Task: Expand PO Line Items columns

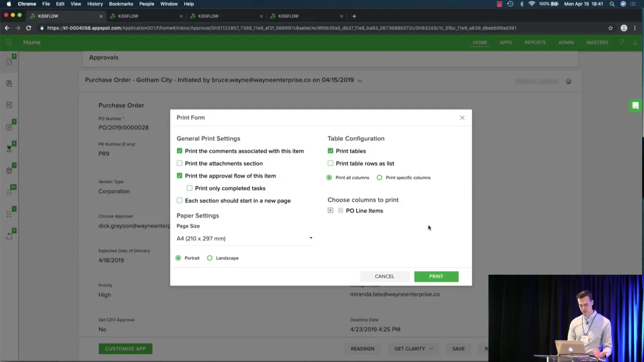Action: pyautogui.click(x=331, y=211)
